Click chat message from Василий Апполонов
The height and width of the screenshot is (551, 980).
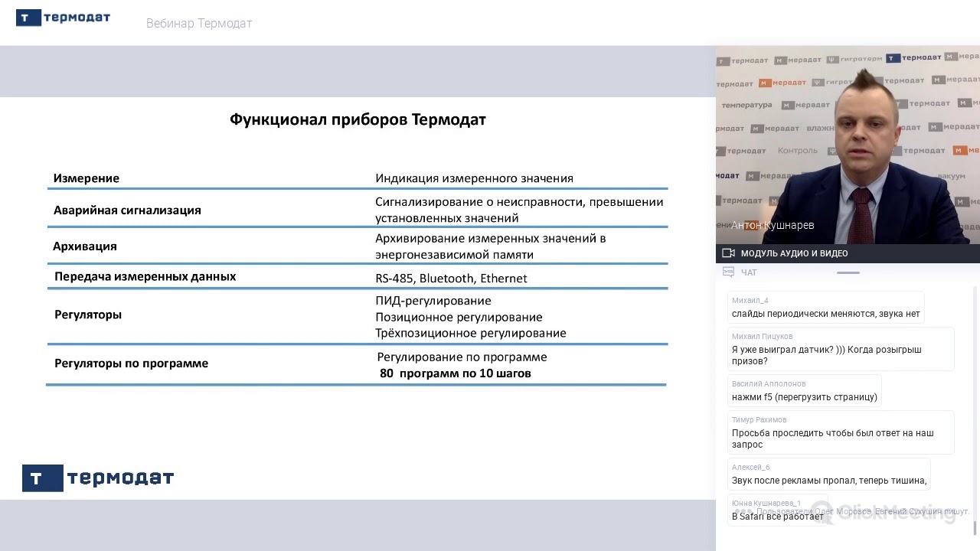pyautogui.click(x=804, y=391)
